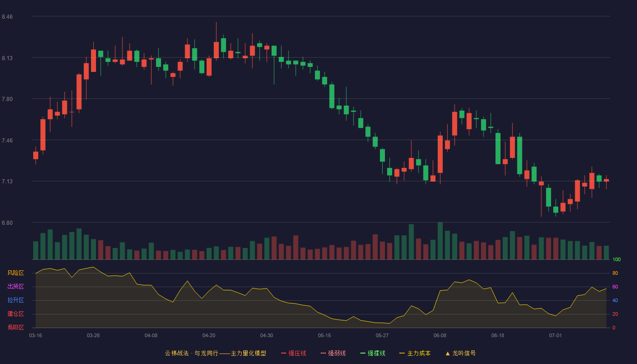Click the 风险区 zone label
637x364 pixels.
click(x=15, y=273)
